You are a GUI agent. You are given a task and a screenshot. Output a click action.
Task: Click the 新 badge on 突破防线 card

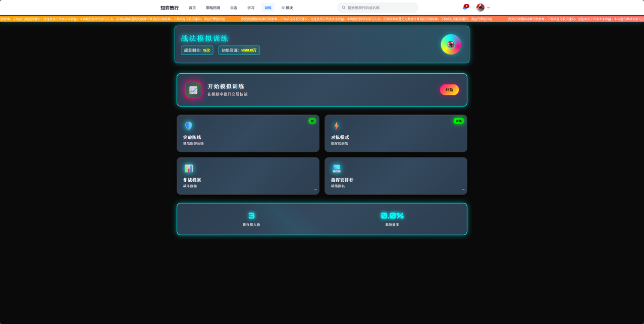pos(312,121)
